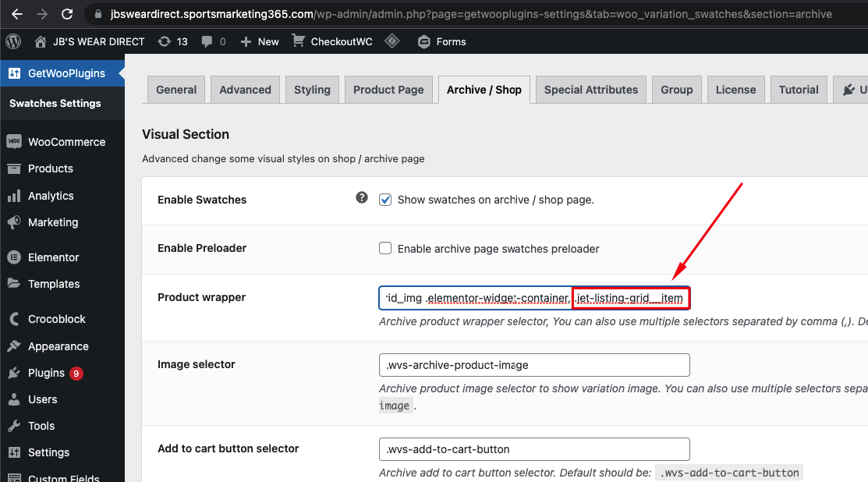Visit site via JB'S WEAR DIRECT home icon
Screen dimensions: 868x482
(x=40, y=41)
